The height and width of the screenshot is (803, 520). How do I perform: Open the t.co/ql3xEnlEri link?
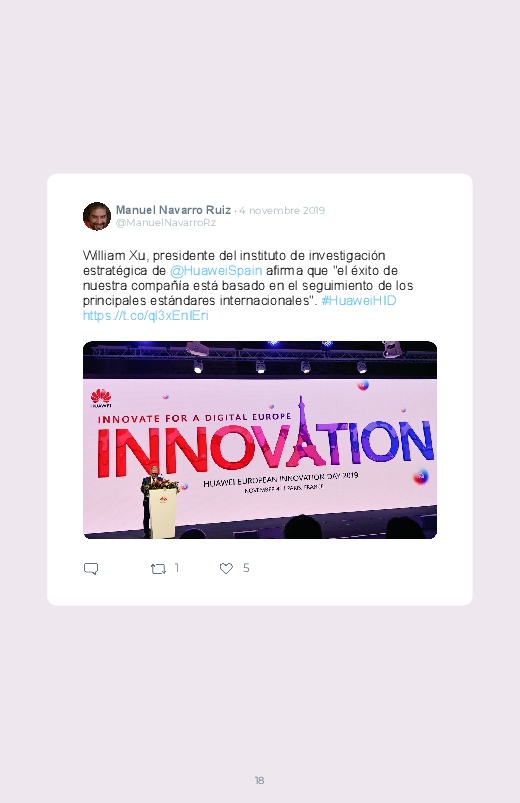pos(145,315)
